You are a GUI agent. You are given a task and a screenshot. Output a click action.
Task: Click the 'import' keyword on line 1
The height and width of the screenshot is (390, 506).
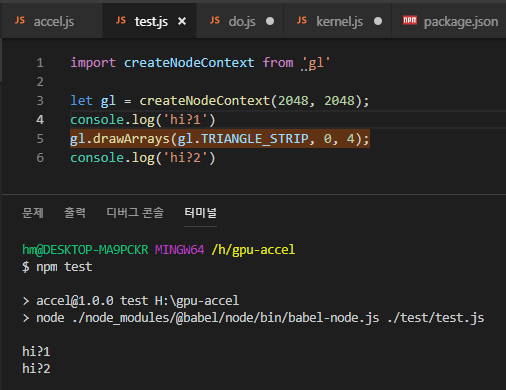tap(93, 63)
